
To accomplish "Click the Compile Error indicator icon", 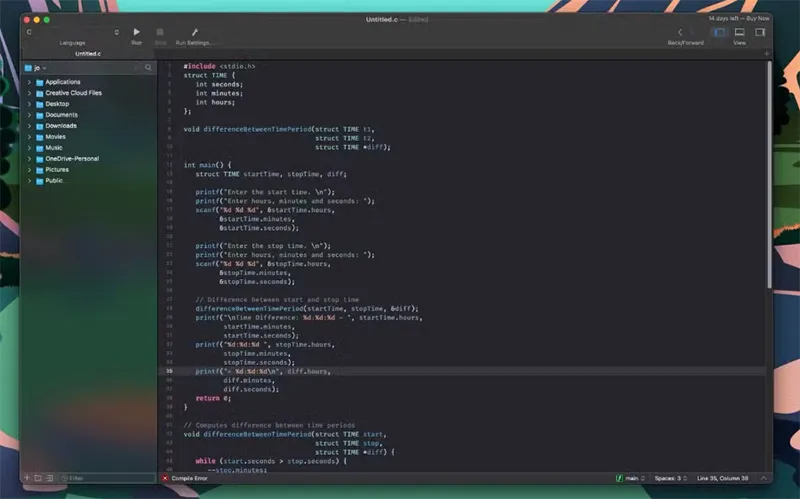I will pyautogui.click(x=166, y=478).
